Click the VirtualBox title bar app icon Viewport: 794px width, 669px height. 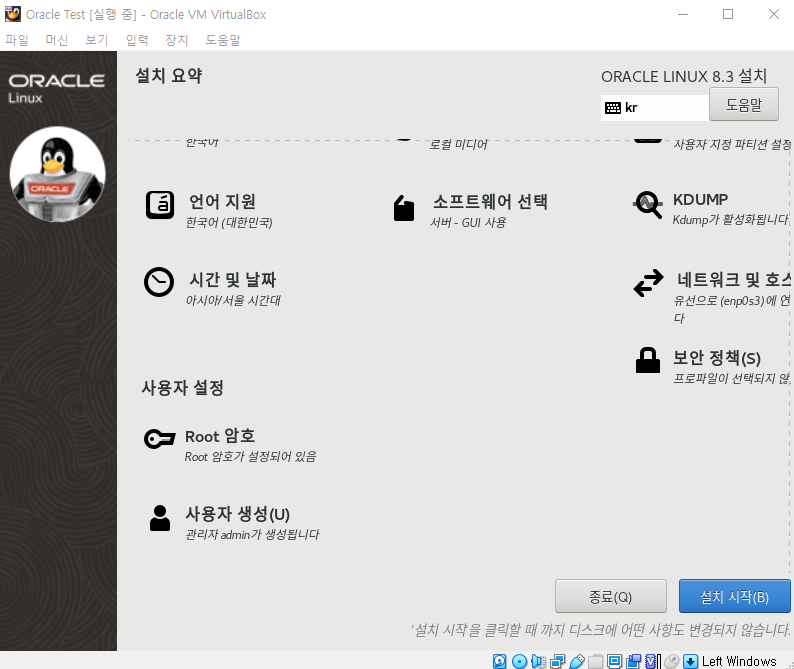13,14
